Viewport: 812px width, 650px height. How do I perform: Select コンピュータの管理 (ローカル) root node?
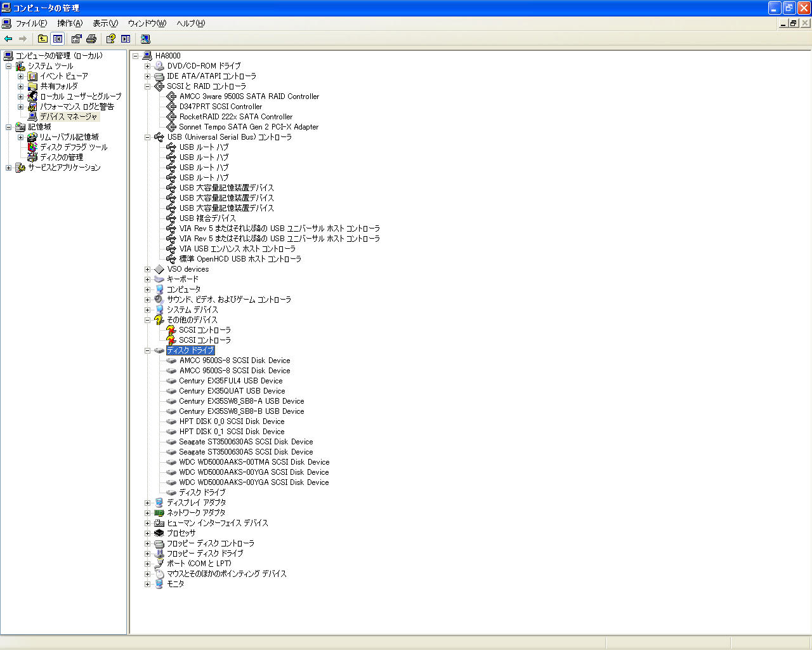59,56
